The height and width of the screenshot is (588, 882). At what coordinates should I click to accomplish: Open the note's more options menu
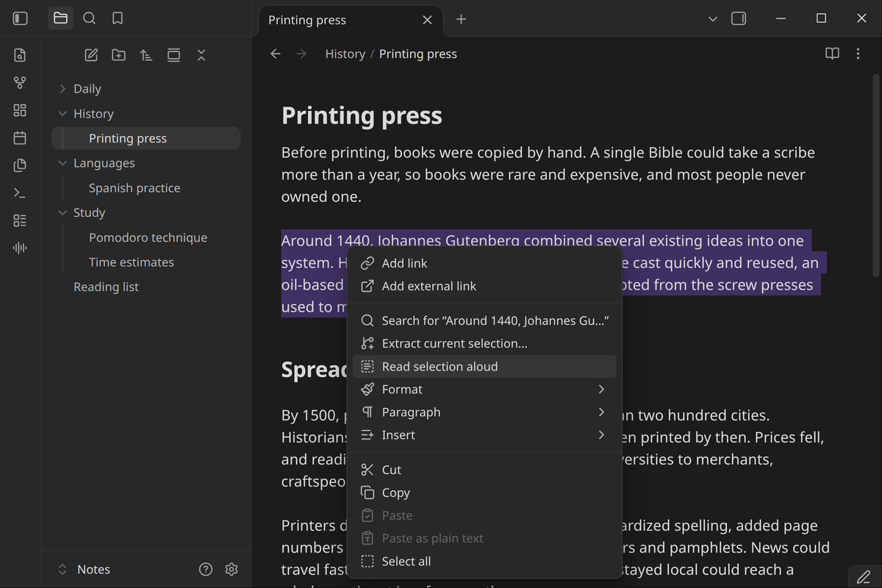click(858, 54)
